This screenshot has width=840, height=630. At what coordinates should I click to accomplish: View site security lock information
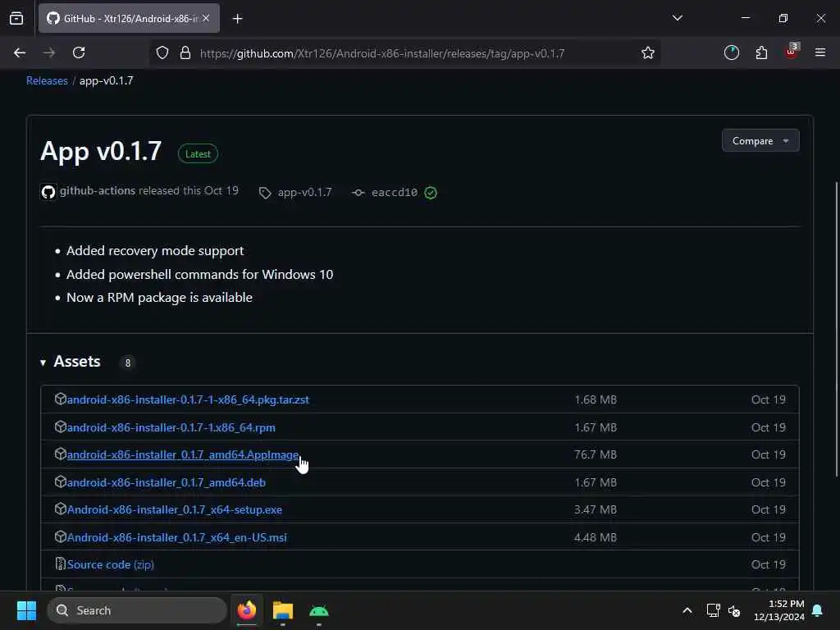[185, 52]
